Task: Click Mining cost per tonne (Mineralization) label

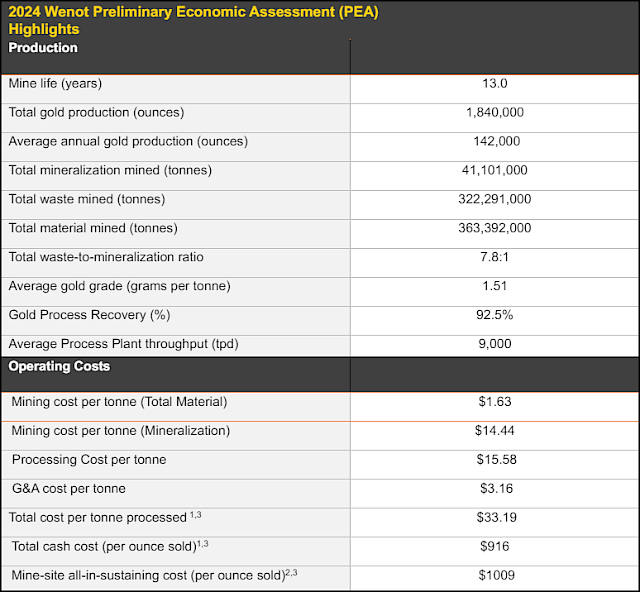Action: 121,432
